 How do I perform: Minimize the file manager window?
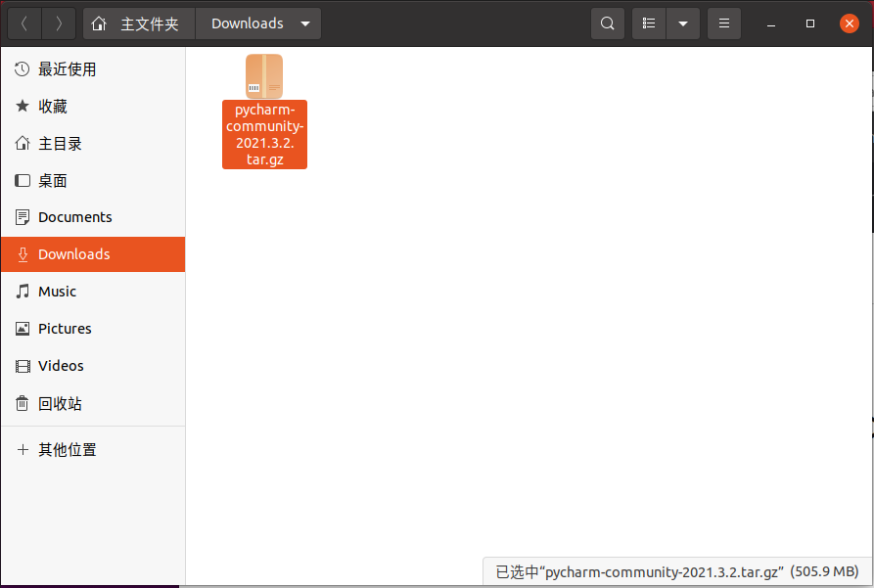tap(771, 23)
